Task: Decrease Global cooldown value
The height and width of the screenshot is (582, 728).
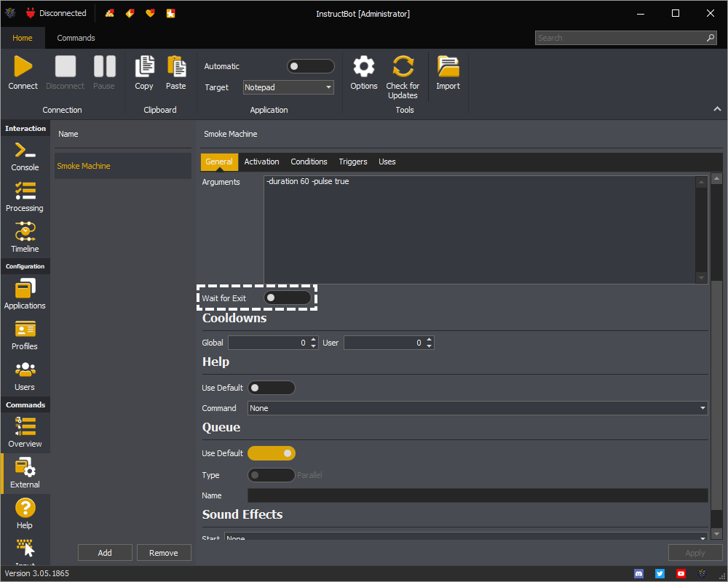Action: click(314, 346)
